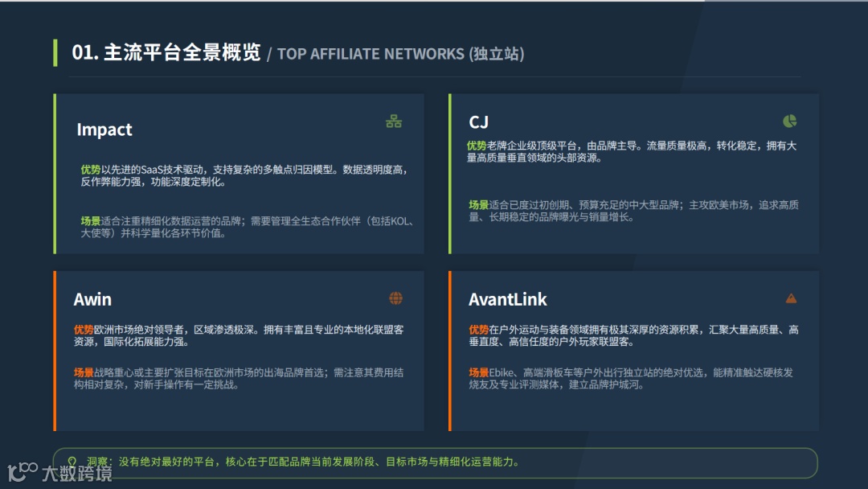Click the 场景 label in Impact card

pos(91,221)
